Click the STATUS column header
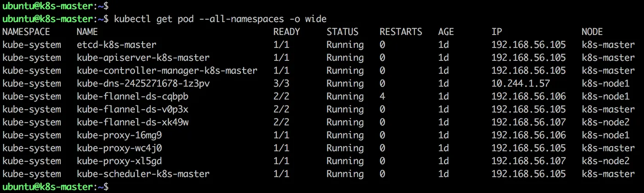 (x=342, y=32)
